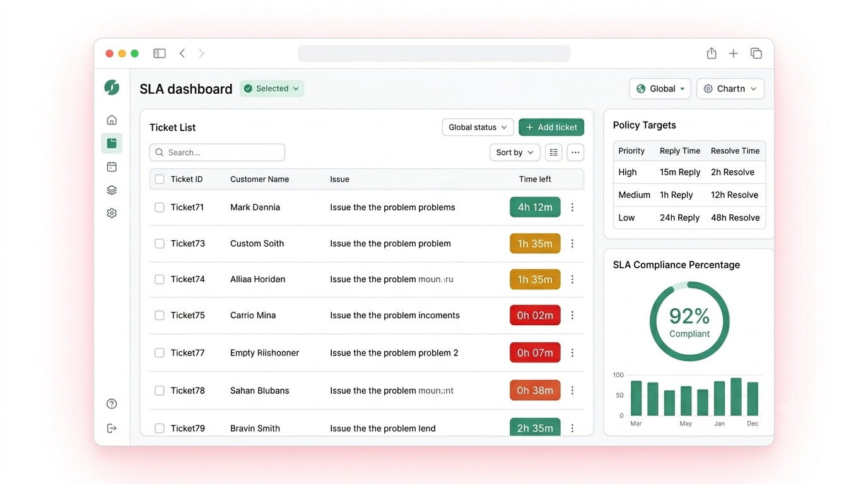Open the settings gear in sidebar

[x=112, y=213]
